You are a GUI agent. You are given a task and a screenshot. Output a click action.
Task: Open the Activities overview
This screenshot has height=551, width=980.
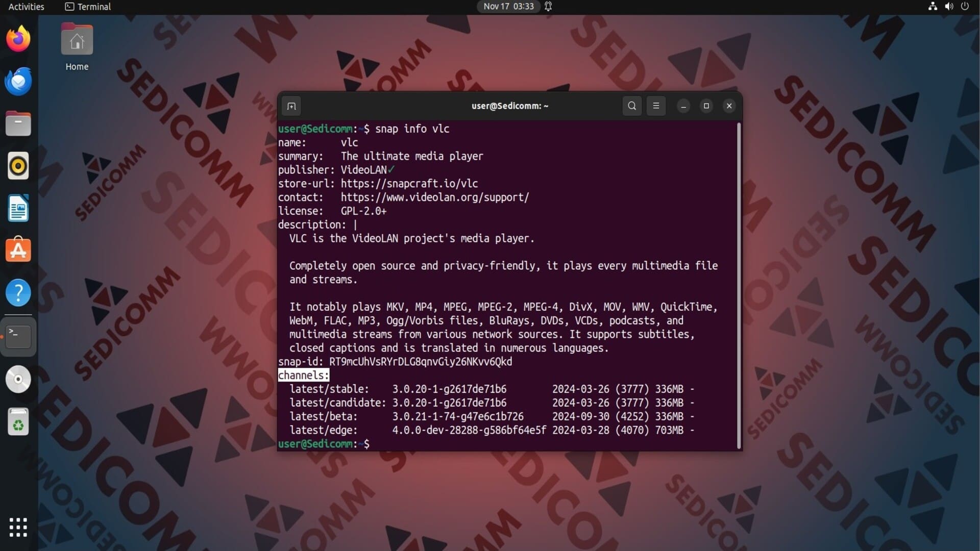[x=27, y=7]
